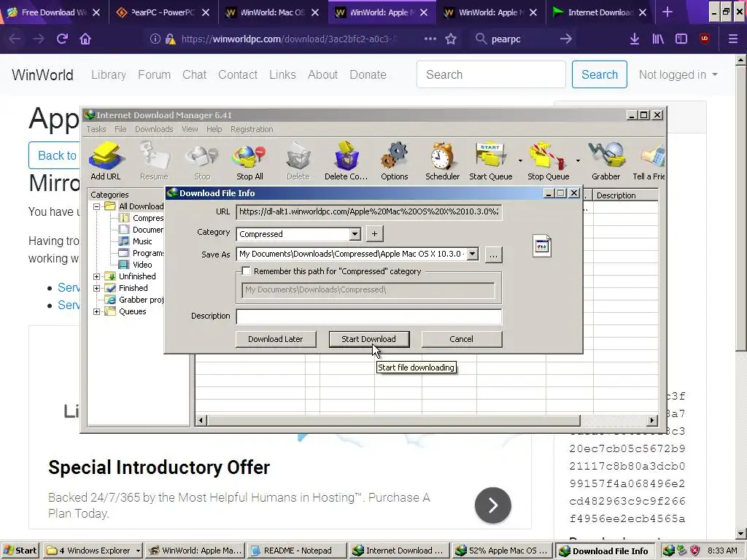
Task: Click IDM horizontal scrollbar right arrow
Action: coord(651,421)
